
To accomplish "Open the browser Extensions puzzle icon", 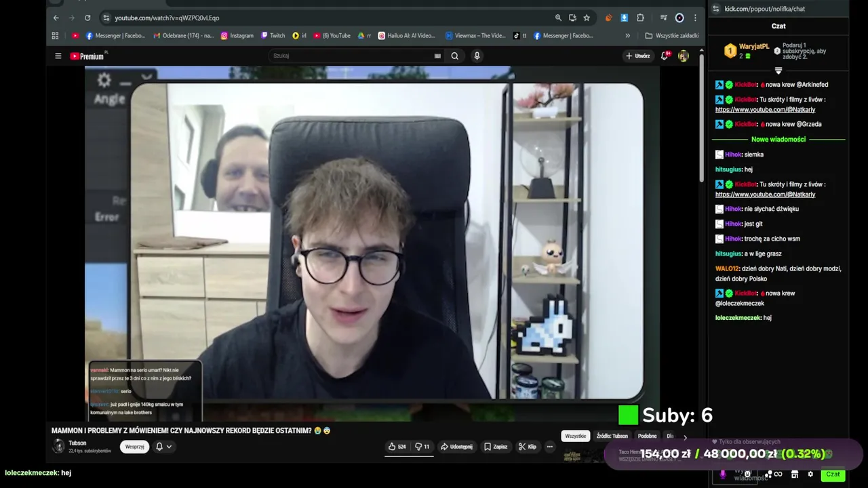I will pos(640,18).
